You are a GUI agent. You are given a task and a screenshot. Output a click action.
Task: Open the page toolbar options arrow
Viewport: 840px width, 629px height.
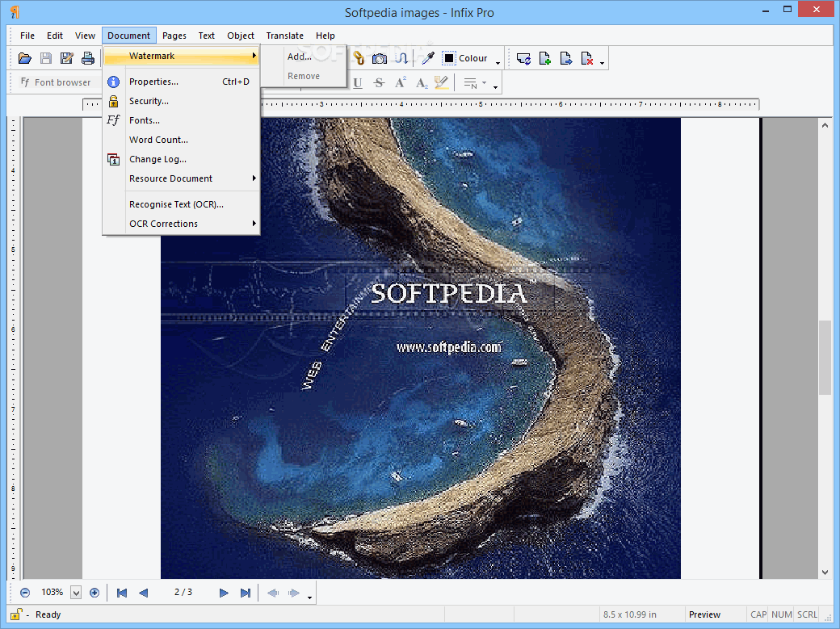click(603, 63)
